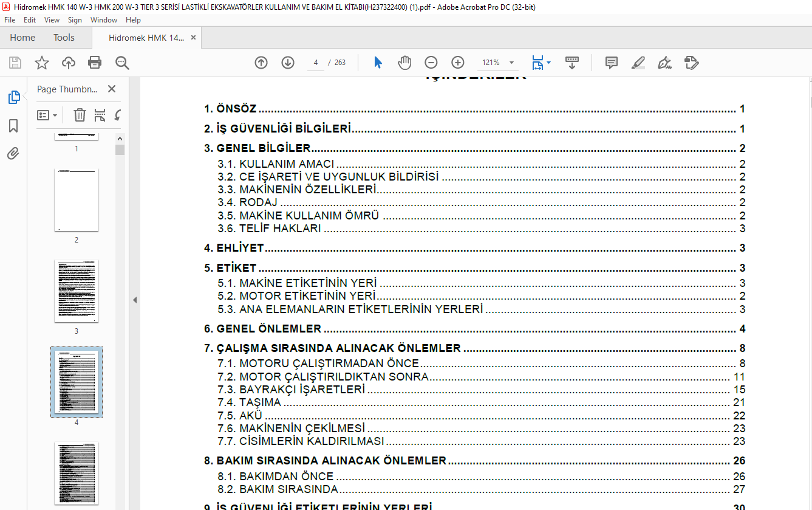This screenshot has height=510, width=812.
Task: Open the Find text magnifier icon
Action: (122, 63)
